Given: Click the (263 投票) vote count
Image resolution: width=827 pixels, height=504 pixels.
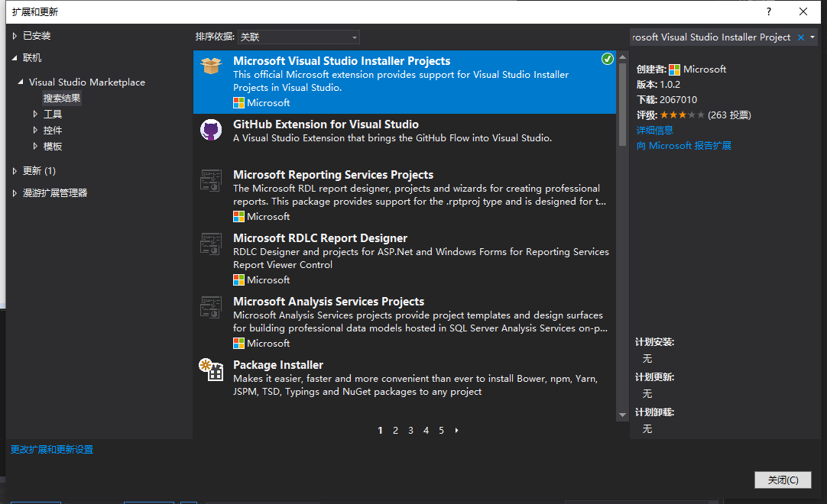Looking at the screenshot, I should 729,115.
